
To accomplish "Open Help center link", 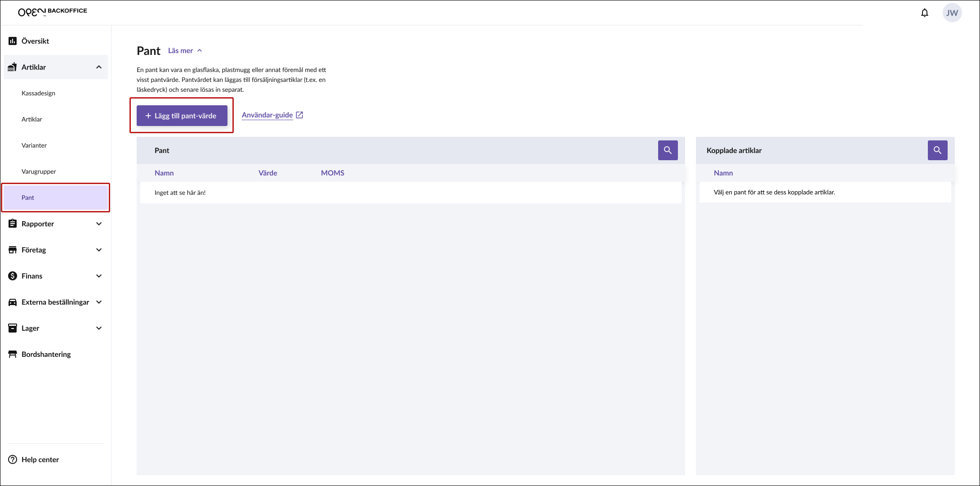I will [x=40, y=459].
